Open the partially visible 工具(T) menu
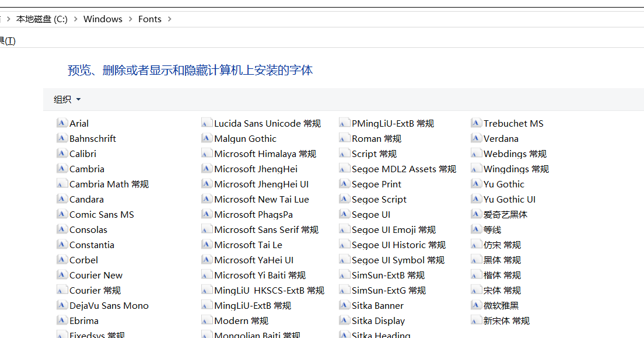Image resolution: width=644 pixels, height=338 pixels. 8,41
